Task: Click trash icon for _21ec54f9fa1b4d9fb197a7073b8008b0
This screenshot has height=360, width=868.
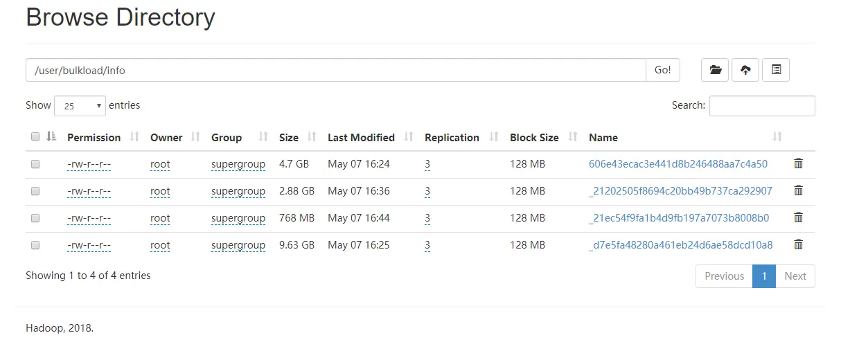Action: click(798, 218)
